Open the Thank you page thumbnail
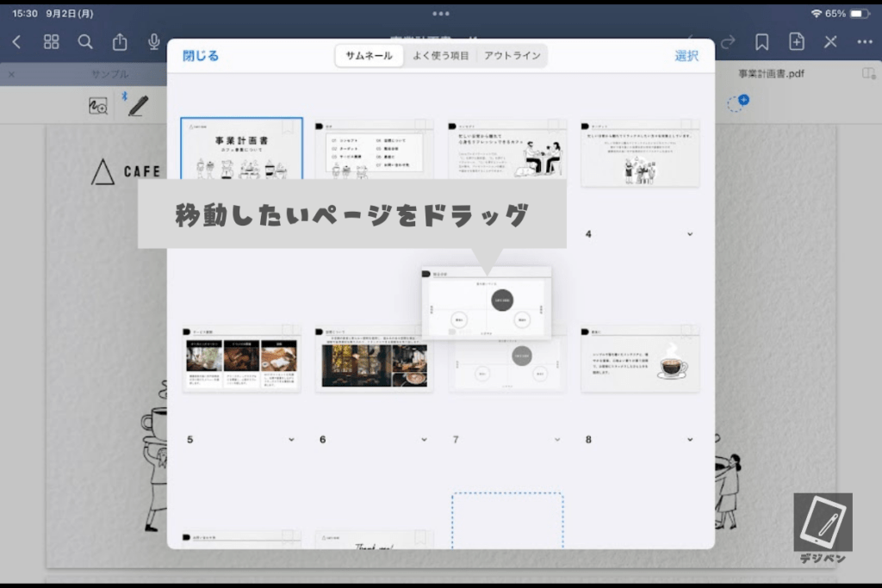882x588 pixels. (374, 539)
